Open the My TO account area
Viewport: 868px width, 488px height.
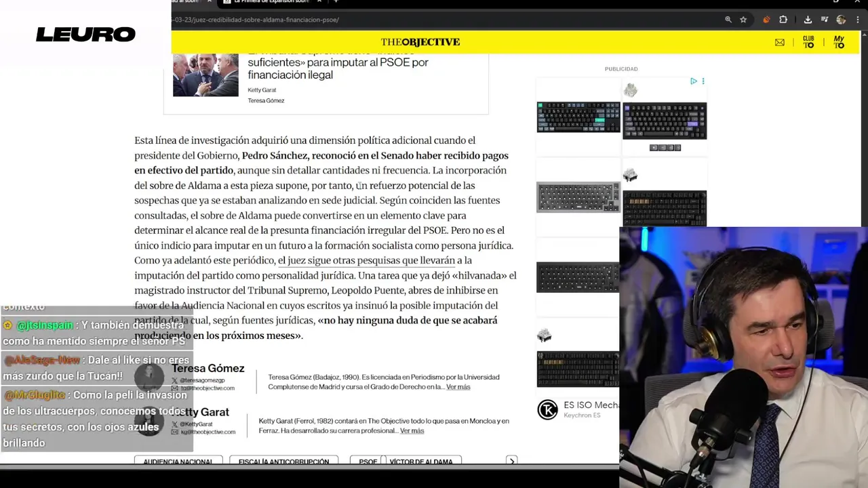click(839, 42)
